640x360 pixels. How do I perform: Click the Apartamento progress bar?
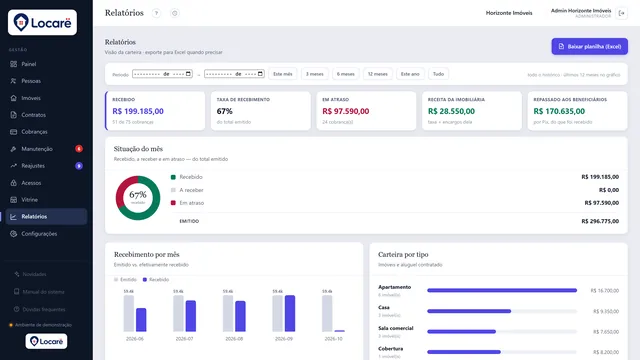tap(502, 291)
